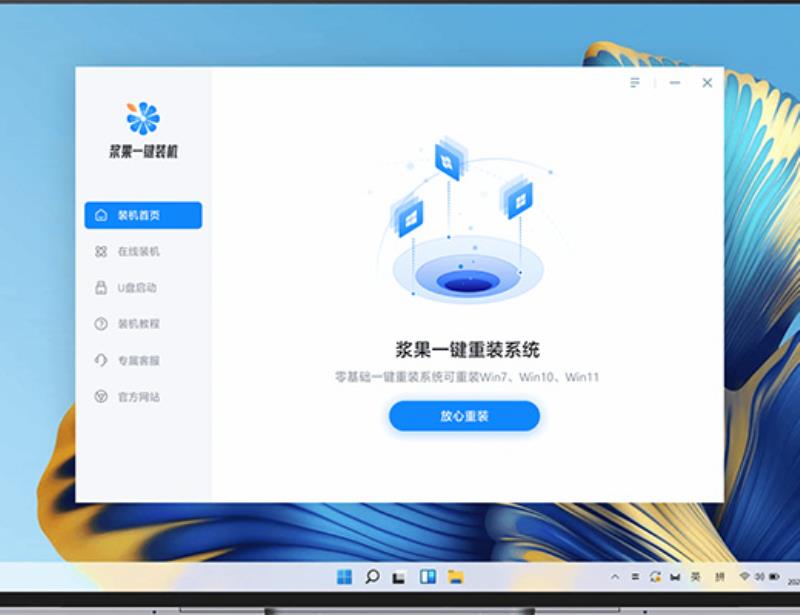800x615 pixels.
Task: Open Wi-Fi network tray icon
Action: click(744, 576)
